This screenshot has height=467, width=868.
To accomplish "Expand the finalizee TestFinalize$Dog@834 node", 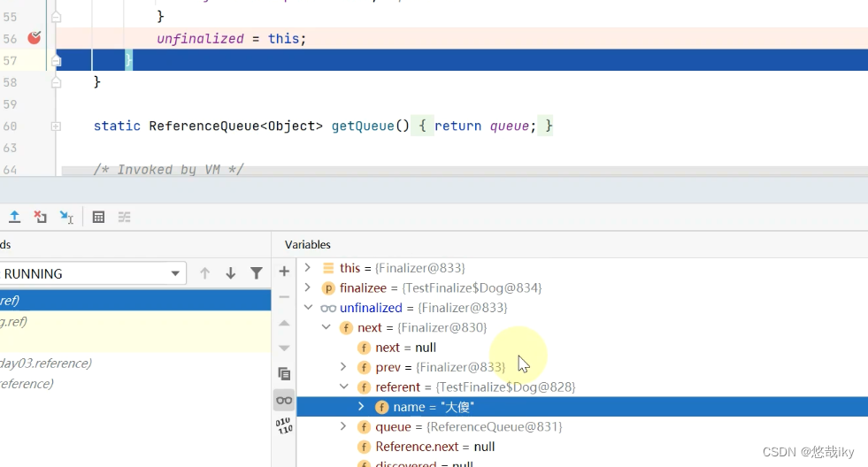I will [x=308, y=287].
